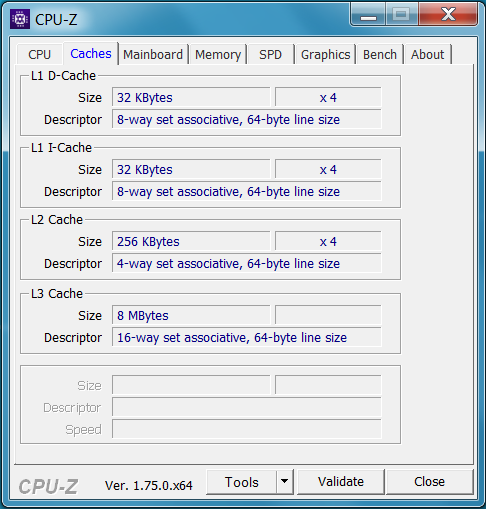Image resolution: width=486 pixels, height=509 pixels.
Task: Click the Close button at bottom
Action: (429, 482)
